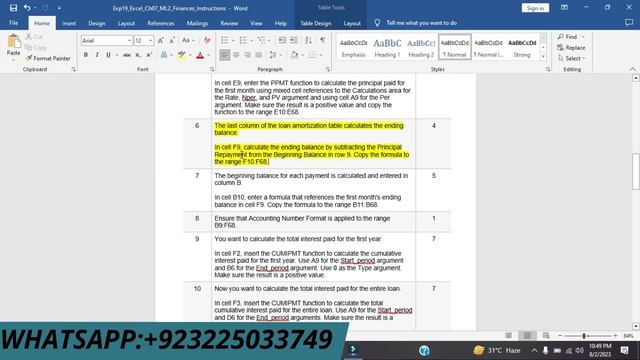Apply the red font color
The height and width of the screenshot is (360, 640).
(x=200, y=55)
